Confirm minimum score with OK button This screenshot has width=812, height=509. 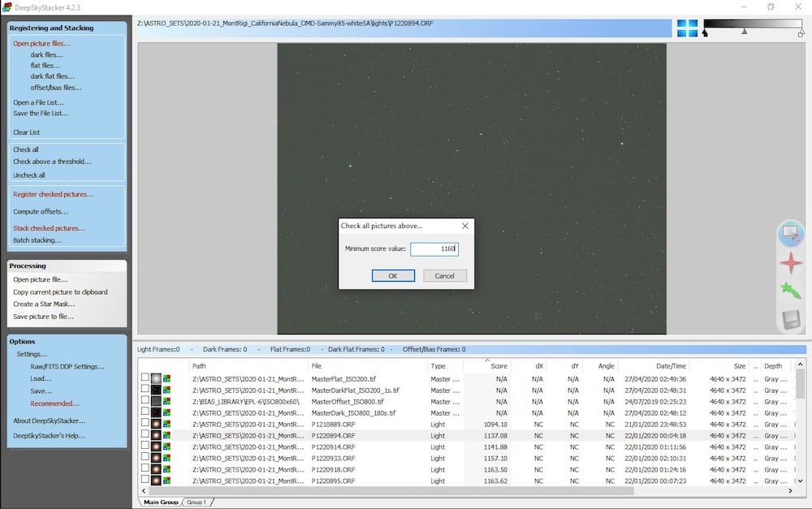pos(393,276)
